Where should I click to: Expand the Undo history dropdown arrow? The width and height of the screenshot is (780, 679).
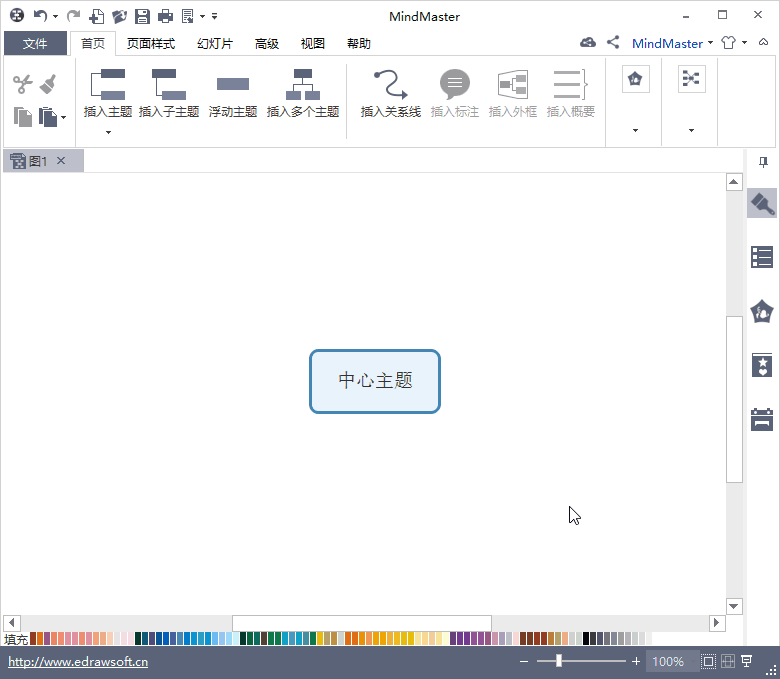(55, 16)
